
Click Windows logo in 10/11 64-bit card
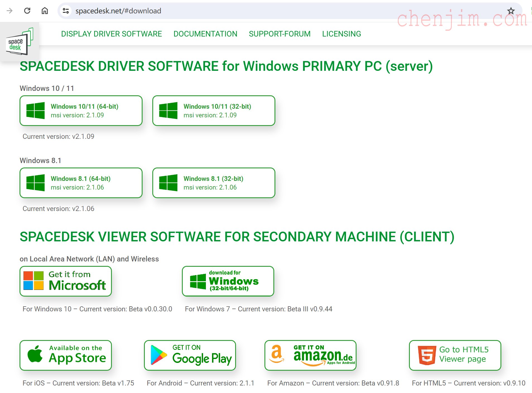tap(35, 111)
